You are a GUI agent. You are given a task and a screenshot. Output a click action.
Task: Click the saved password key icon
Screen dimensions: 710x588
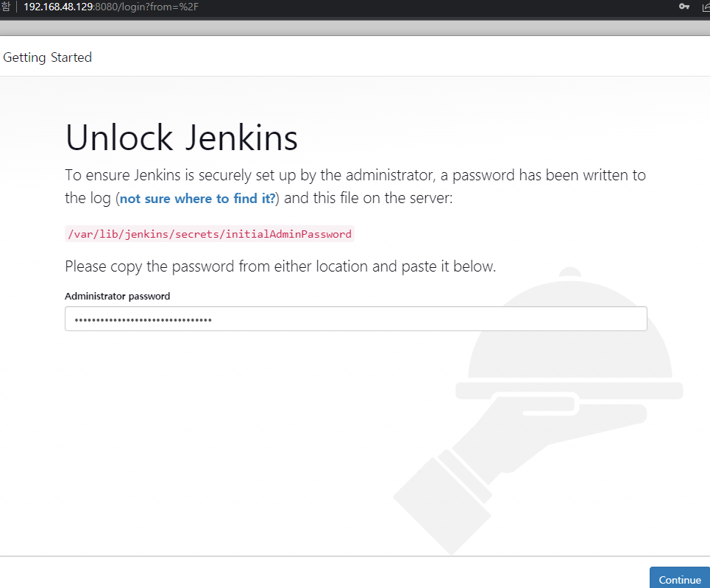(x=684, y=7)
